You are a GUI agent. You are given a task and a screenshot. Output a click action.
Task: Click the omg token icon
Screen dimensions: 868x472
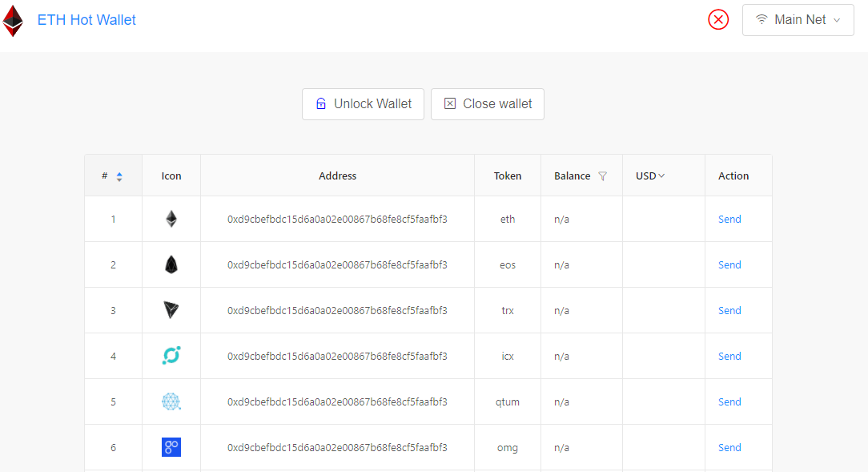click(x=171, y=447)
